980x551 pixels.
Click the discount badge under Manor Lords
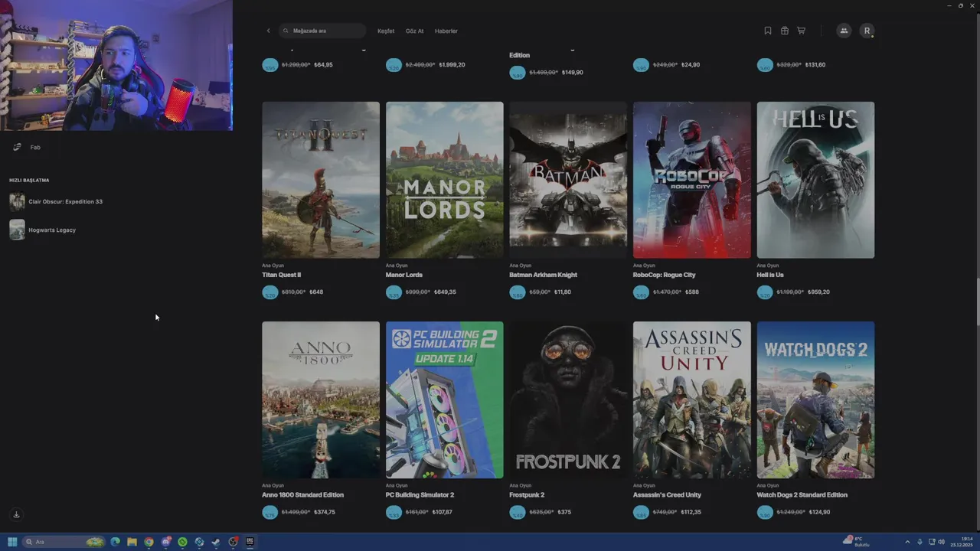[x=394, y=292]
